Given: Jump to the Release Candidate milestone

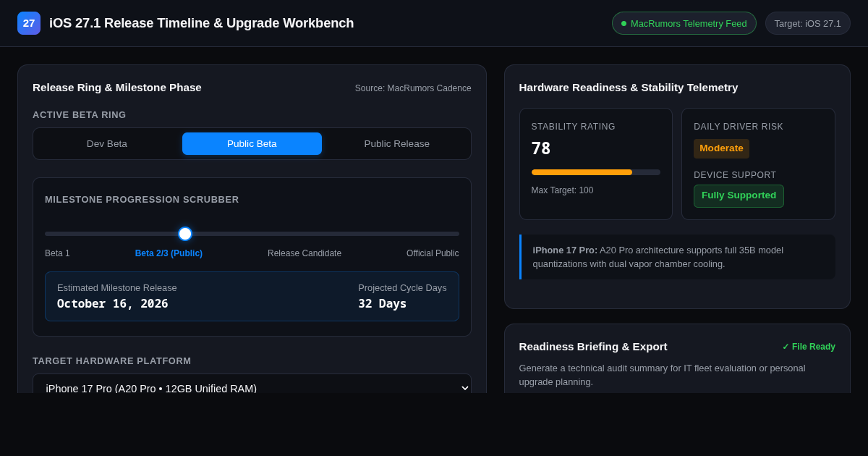Looking at the screenshot, I should click(305, 253).
